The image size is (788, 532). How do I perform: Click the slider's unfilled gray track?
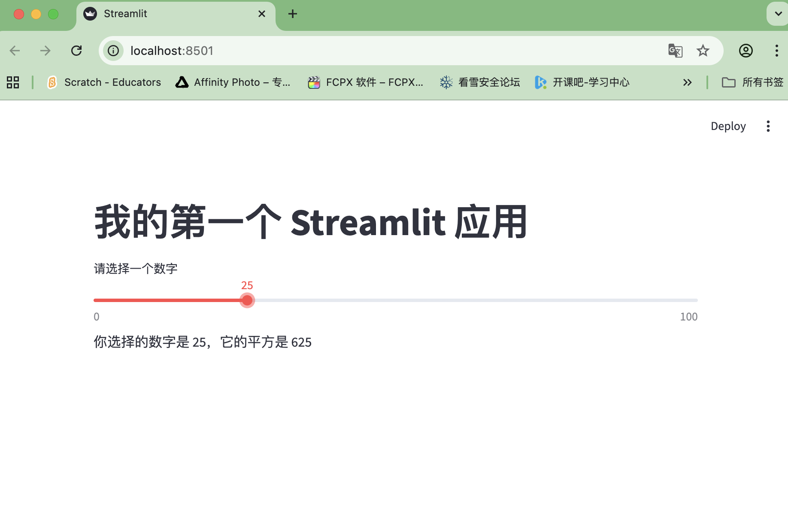point(476,300)
